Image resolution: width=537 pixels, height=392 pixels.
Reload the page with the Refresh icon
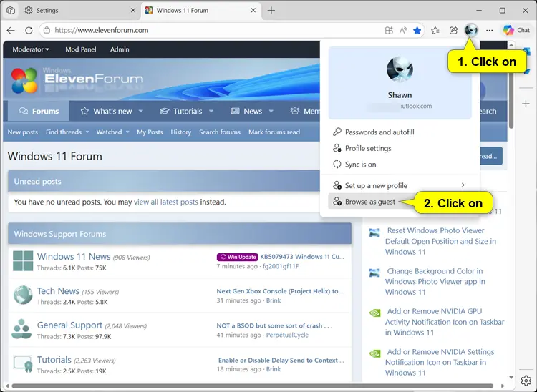(29, 31)
